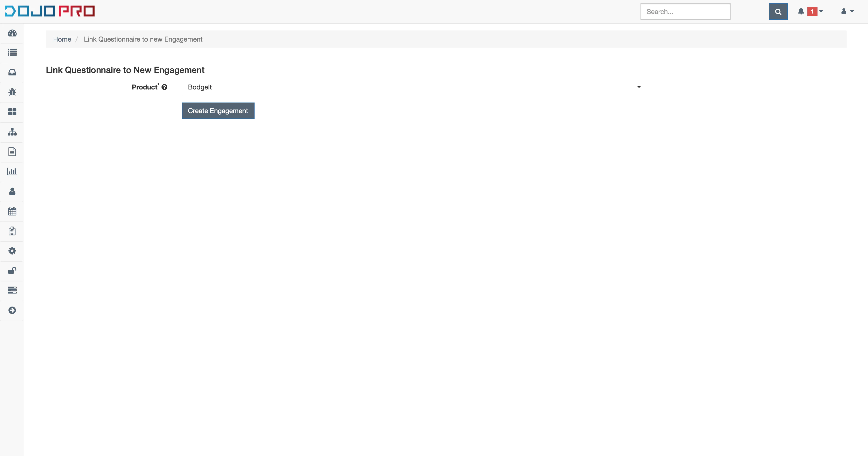Open findings via the bug icon
The height and width of the screenshot is (456, 868).
[12, 92]
